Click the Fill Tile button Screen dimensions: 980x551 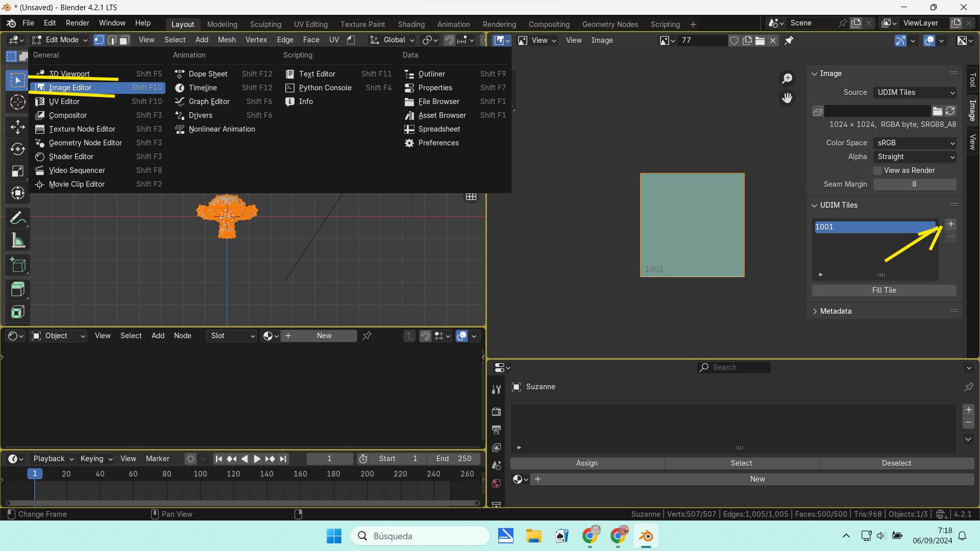tap(884, 290)
